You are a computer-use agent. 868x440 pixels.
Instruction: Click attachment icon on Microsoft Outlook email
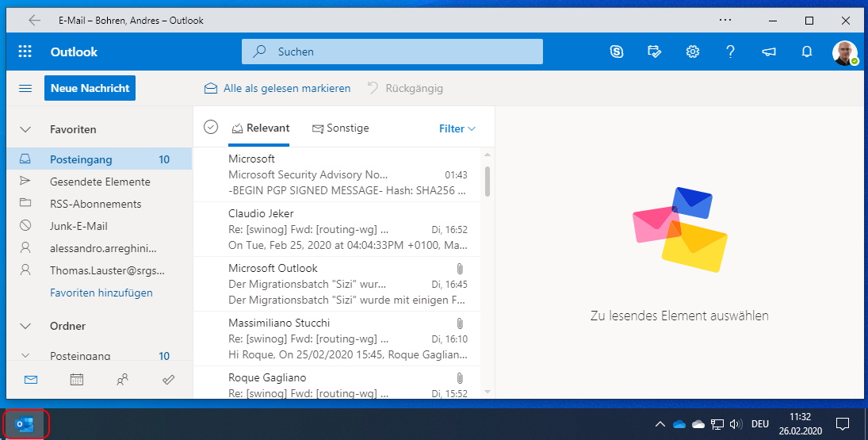tap(460, 269)
